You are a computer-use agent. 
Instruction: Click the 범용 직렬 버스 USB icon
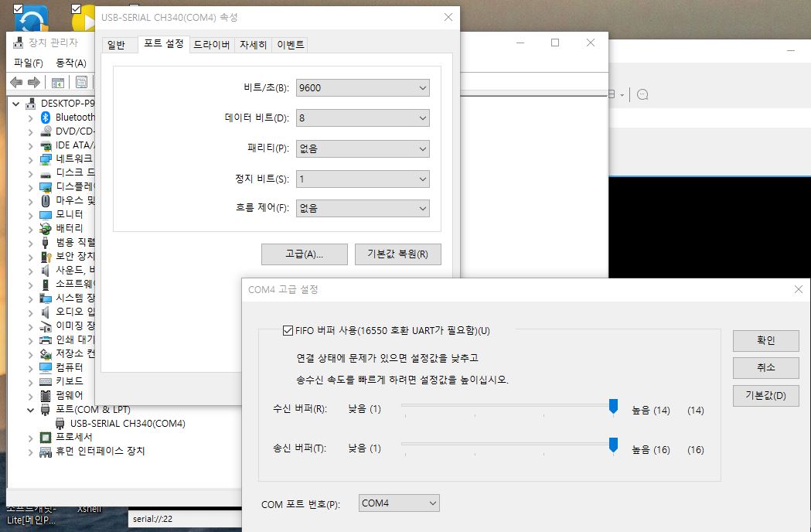click(x=46, y=243)
